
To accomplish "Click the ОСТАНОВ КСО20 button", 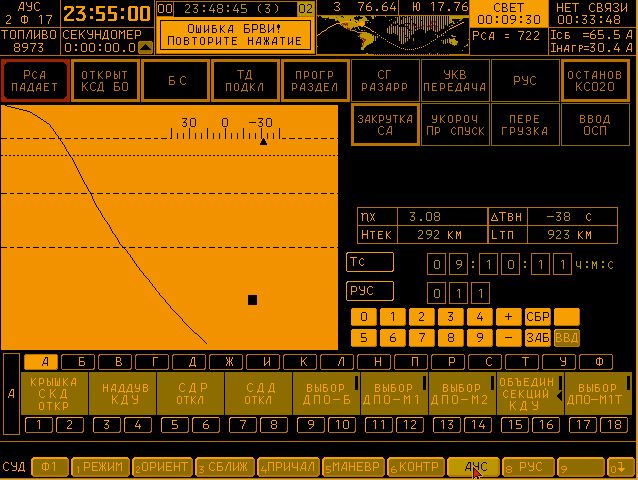I will [595, 81].
